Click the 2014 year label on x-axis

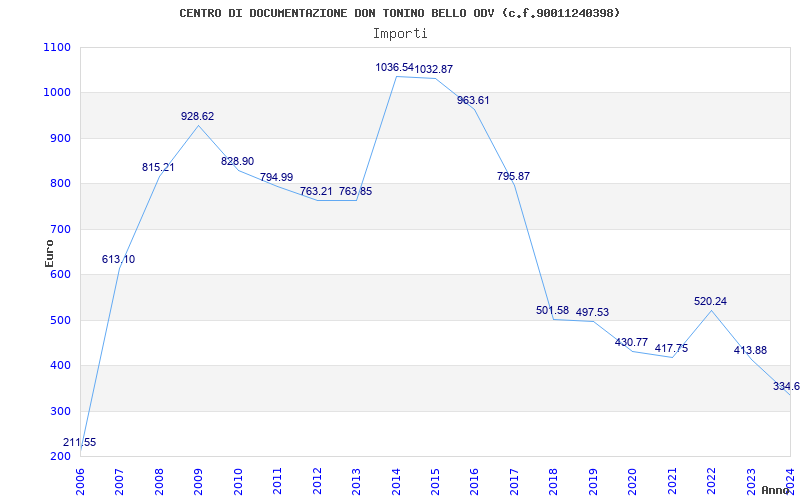pyautogui.click(x=396, y=481)
